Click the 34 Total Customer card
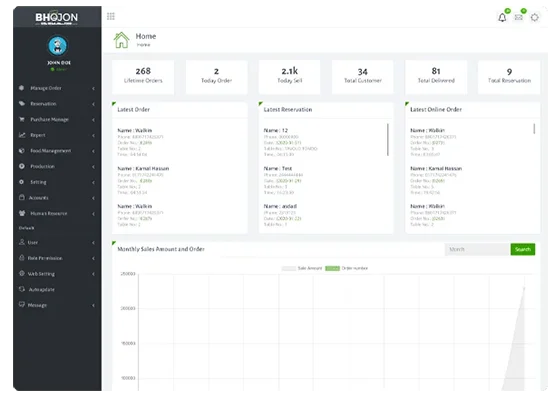Image resolution: width=555 pixels, height=397 pixels. 363,77
